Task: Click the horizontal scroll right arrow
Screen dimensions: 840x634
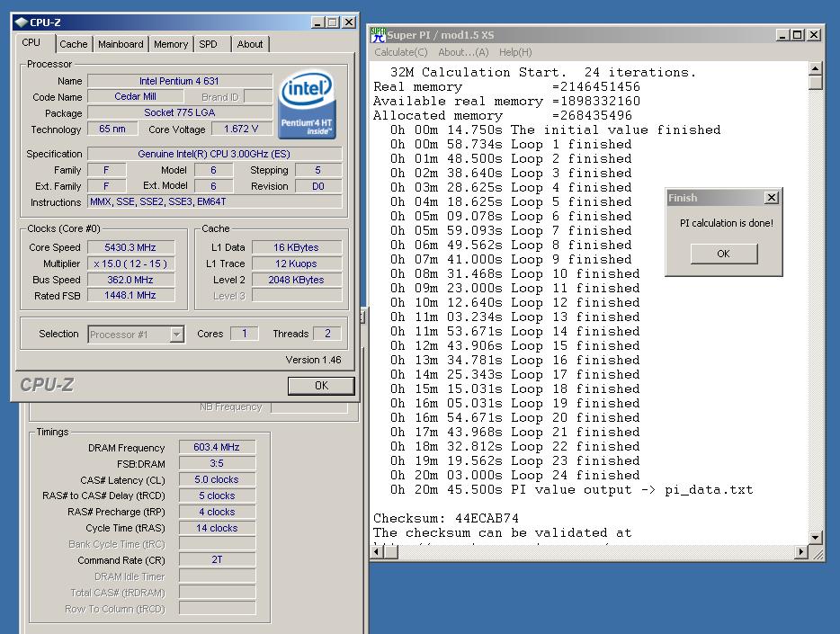Action: (801, 551)
